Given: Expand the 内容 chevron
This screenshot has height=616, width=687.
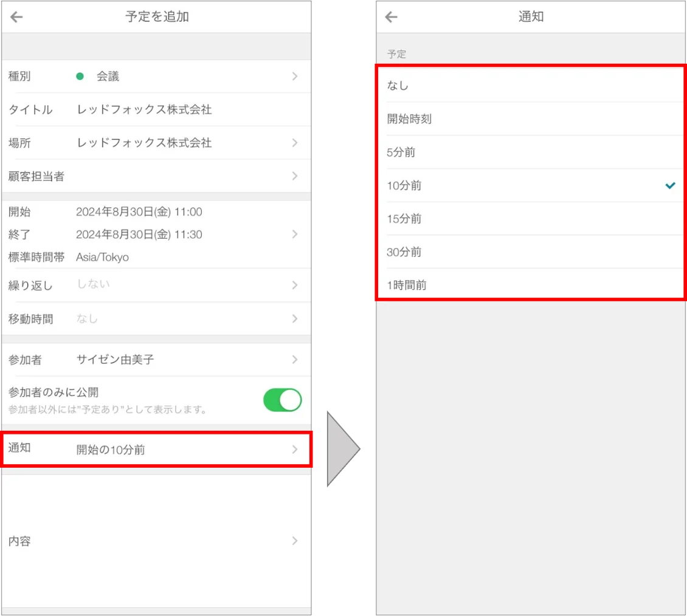Looking at the screenshot, I should [295, 541].
